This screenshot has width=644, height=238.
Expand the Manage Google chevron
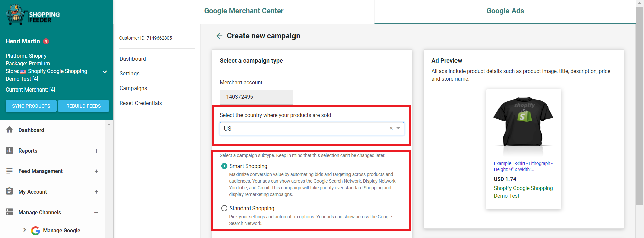(24, 230)
